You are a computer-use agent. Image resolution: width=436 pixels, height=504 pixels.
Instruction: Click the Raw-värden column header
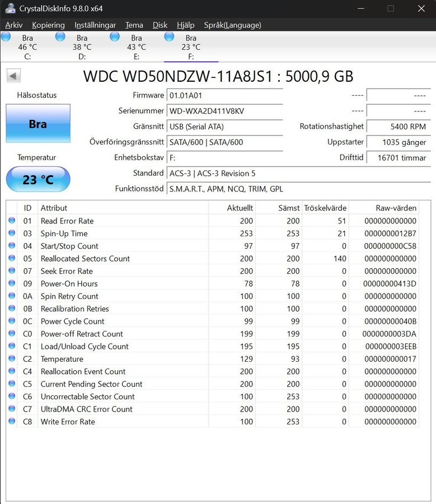coord(383,208)
